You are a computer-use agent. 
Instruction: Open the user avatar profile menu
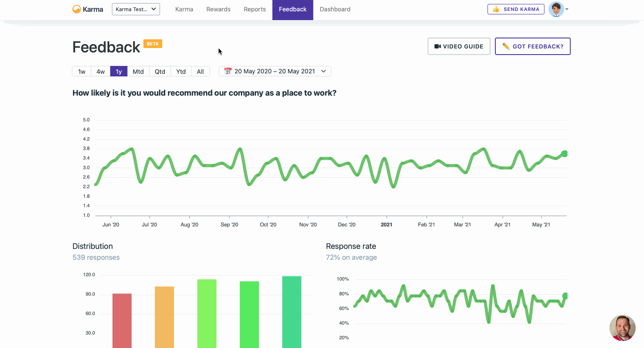(x=556, y=9)
